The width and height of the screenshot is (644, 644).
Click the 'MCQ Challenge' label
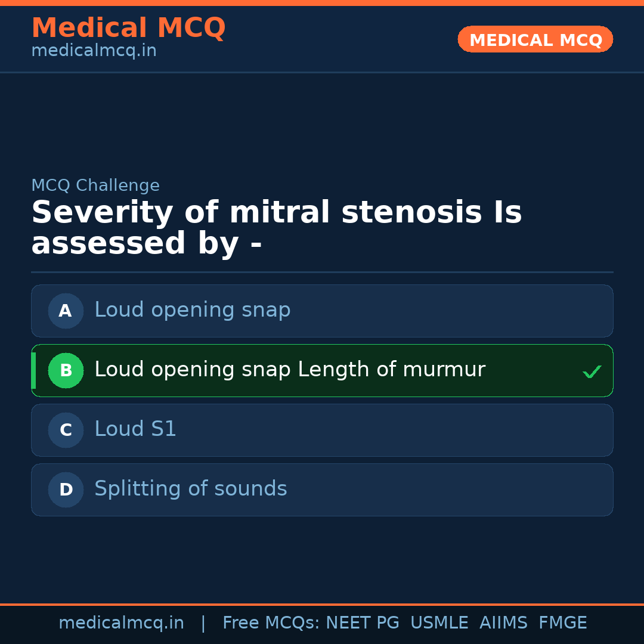point(95,185)
